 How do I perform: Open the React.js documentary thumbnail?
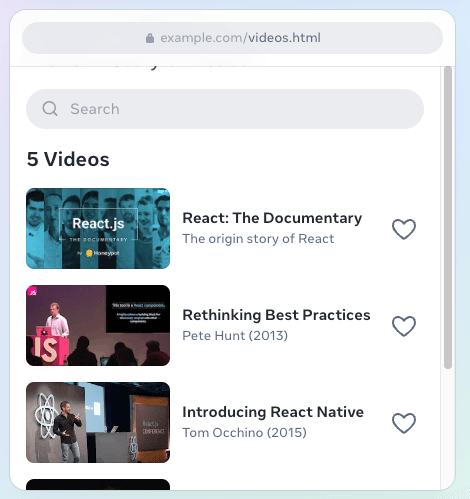pos(98,228)
